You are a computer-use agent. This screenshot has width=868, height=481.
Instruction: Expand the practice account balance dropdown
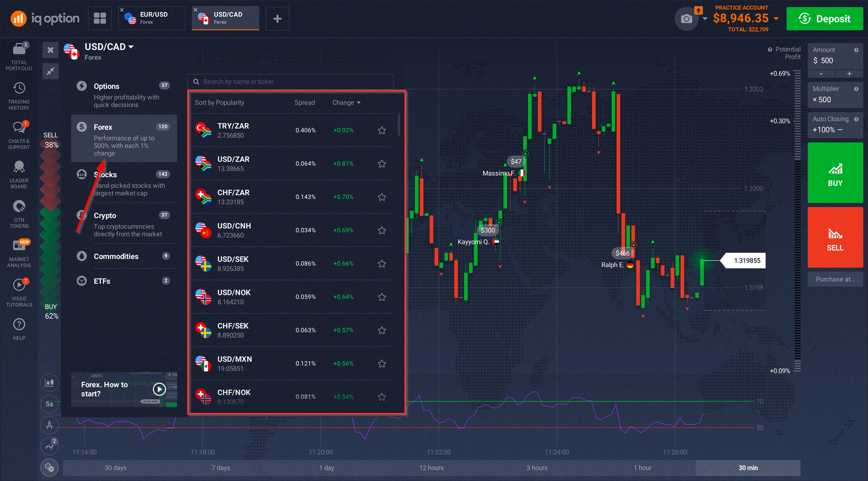coord(776,18)
